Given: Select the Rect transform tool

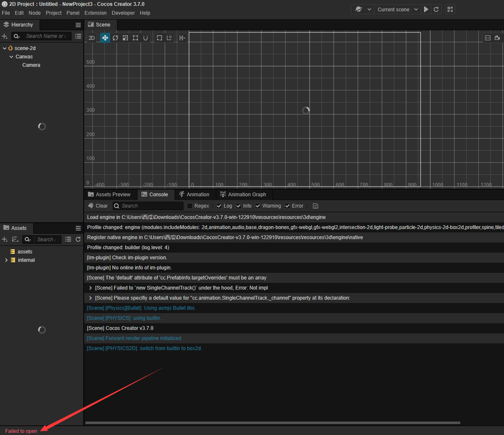Looking at the screenshot, I should click(135, 37).
